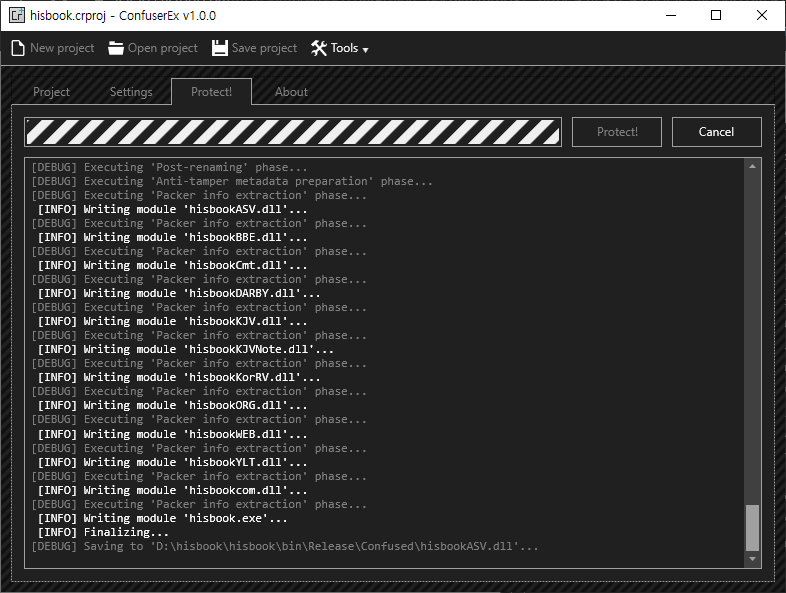Click the Writing module 'hisbook.exe' line
Screen dimensions: 786x593
(162, 519)
